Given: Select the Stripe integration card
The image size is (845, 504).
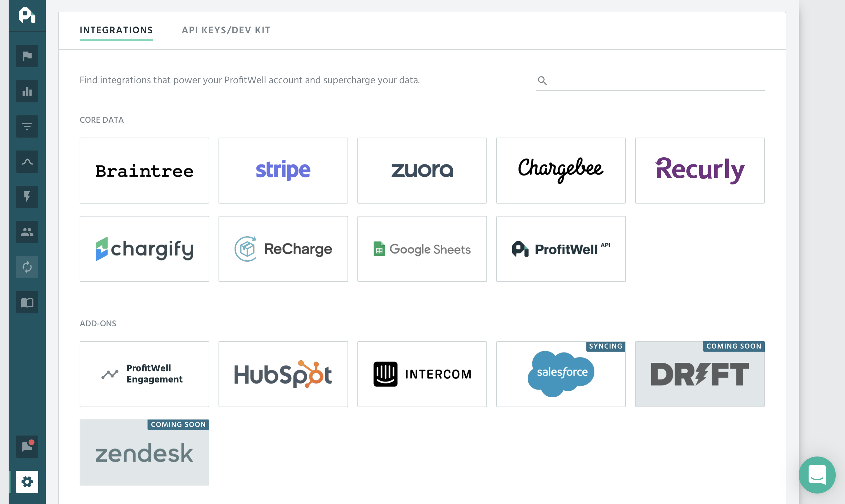Looking at the screenshot, I should coord(283,171).
